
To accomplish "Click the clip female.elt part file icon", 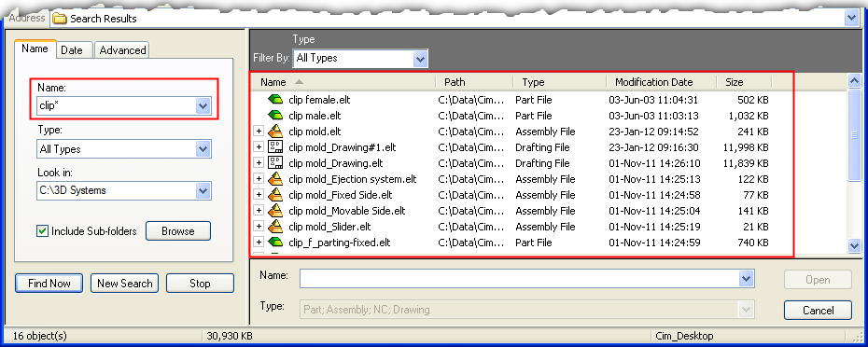I will tap(275, 100).
